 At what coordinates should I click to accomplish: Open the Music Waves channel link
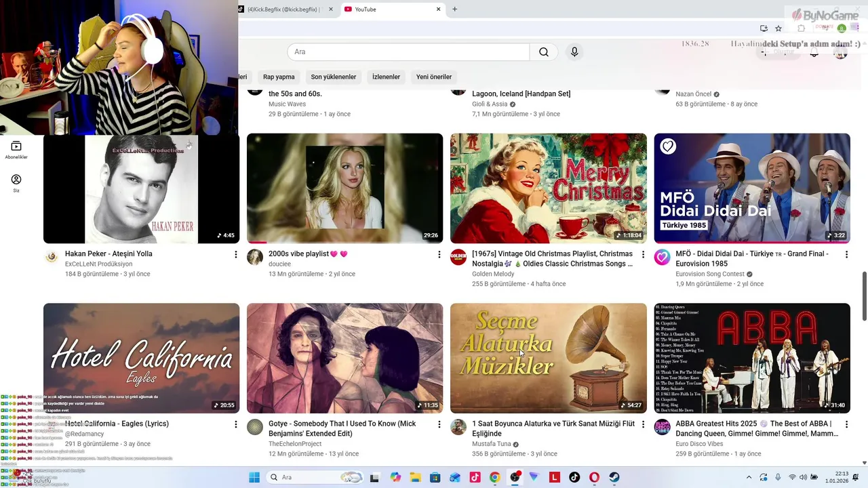[287, 104]
